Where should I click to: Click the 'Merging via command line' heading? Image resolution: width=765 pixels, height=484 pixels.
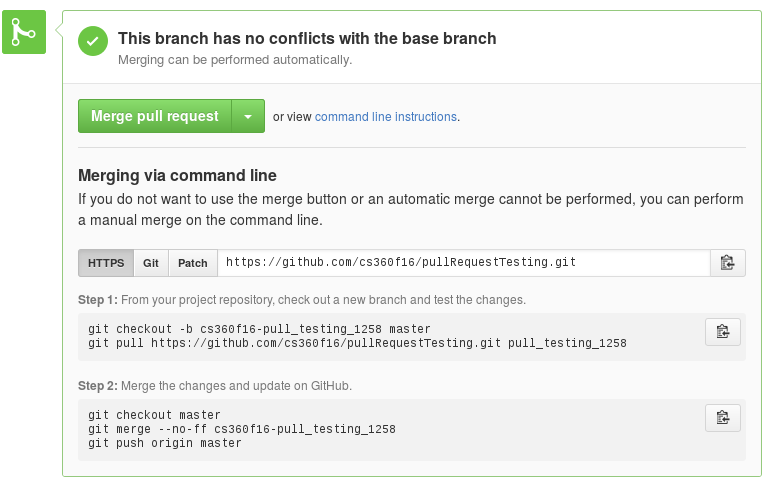pos(177,175)
